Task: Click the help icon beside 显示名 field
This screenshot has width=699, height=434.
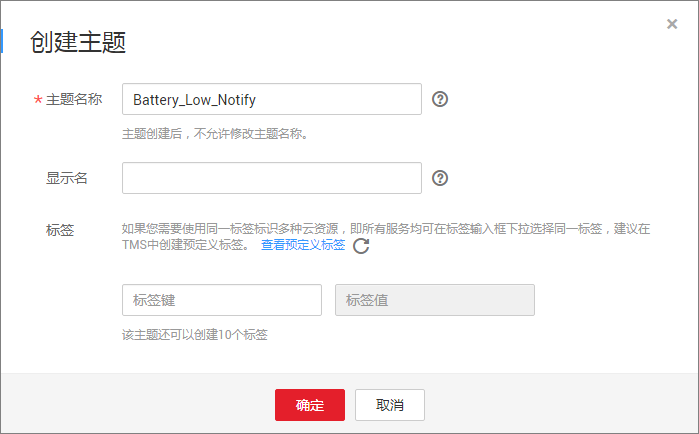Action: pos(440,178)
